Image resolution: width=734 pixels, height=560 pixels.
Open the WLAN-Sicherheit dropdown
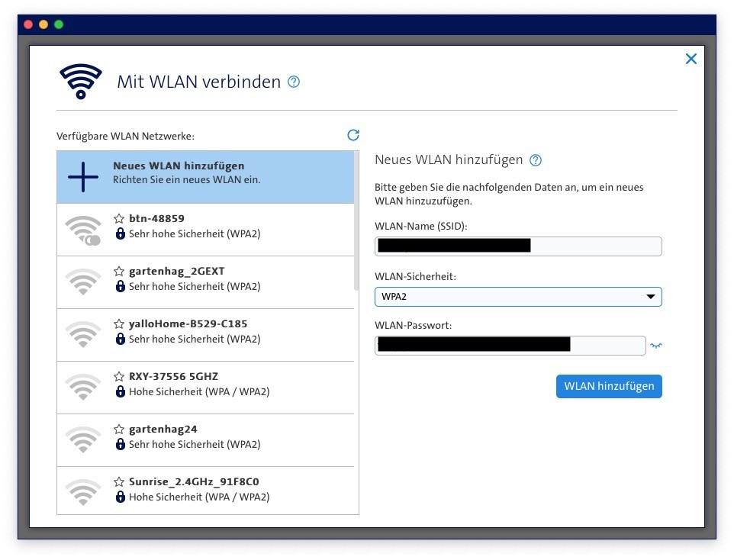click(517, 297)
